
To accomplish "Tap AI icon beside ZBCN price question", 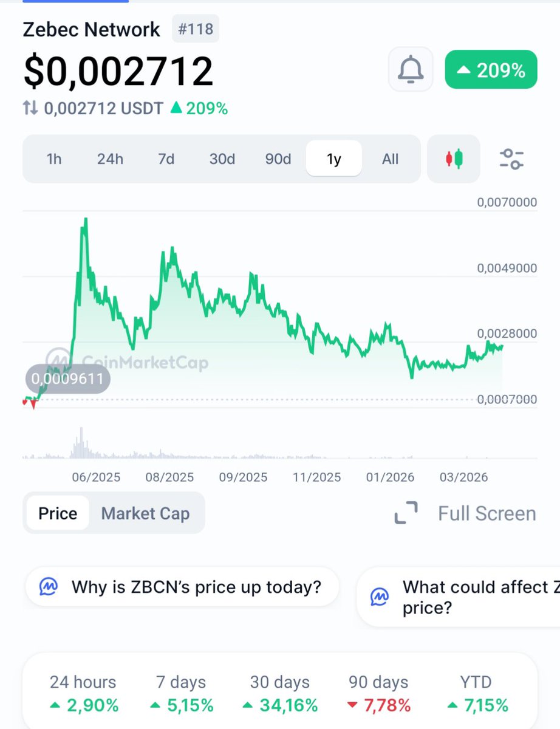I will (49, 587).
